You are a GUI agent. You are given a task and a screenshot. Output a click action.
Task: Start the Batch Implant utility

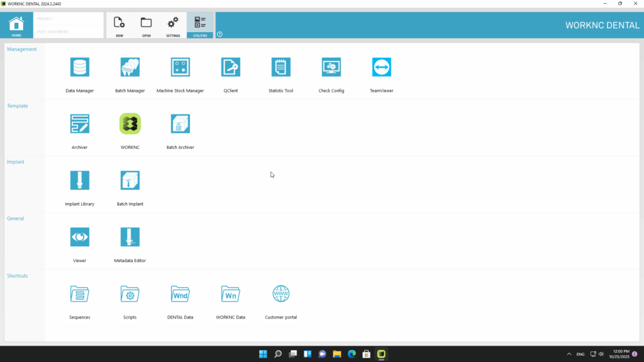[130, 181]
